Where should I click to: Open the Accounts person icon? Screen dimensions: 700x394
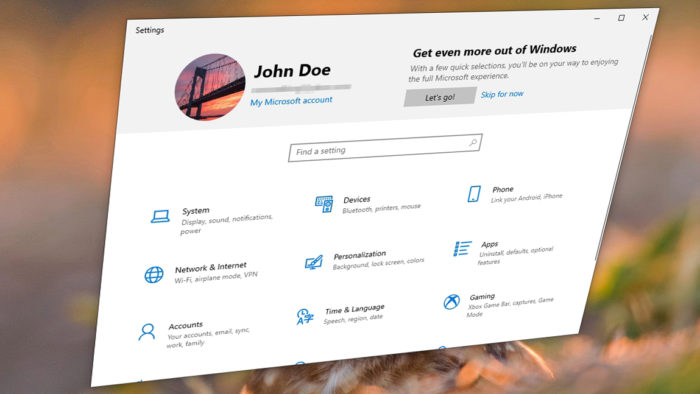(x=146, y=332)
